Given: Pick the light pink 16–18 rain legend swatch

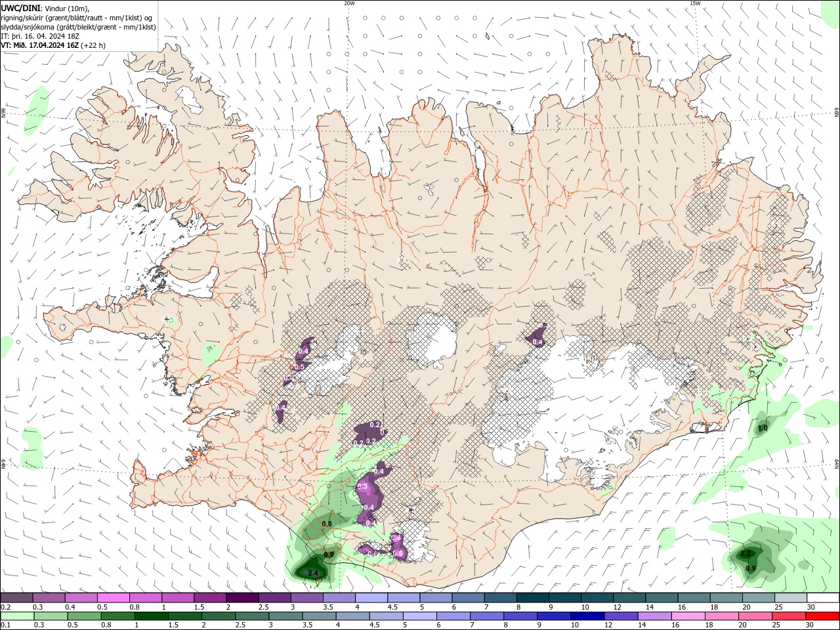Looking at the screenshot, I should point(688,616).
